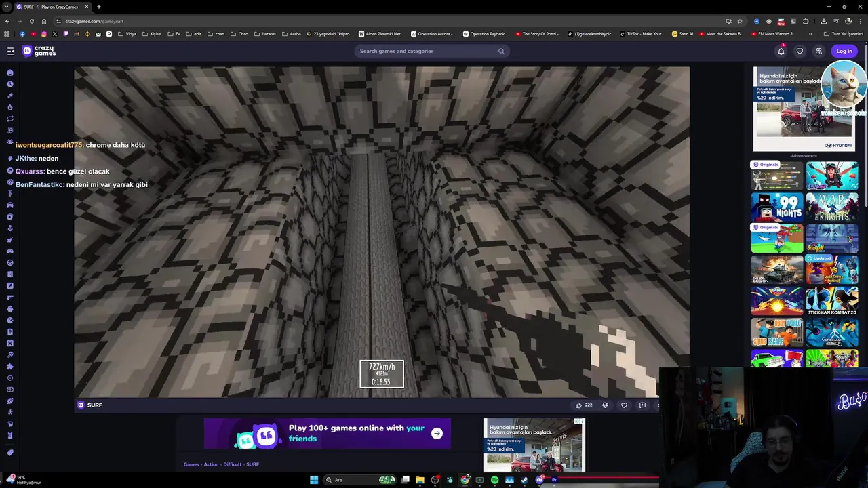Image resolution: width=868 pixels, height=488 pixels.
Task: Open the Twitch bookmark icon
Action: coord(66,34)
